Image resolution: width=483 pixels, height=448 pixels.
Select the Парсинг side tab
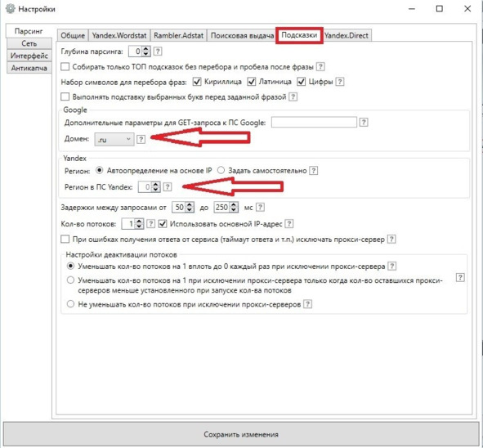pos(29,31)
